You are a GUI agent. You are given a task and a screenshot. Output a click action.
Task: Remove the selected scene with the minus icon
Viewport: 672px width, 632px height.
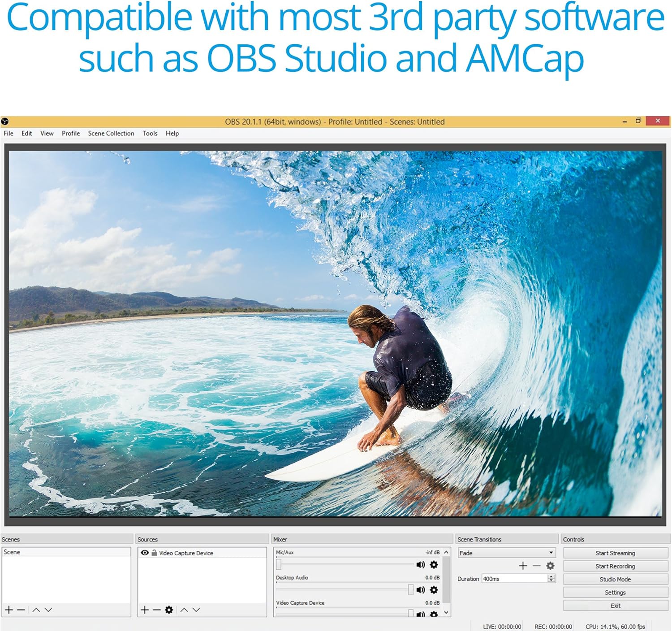(x=21, y=610)
